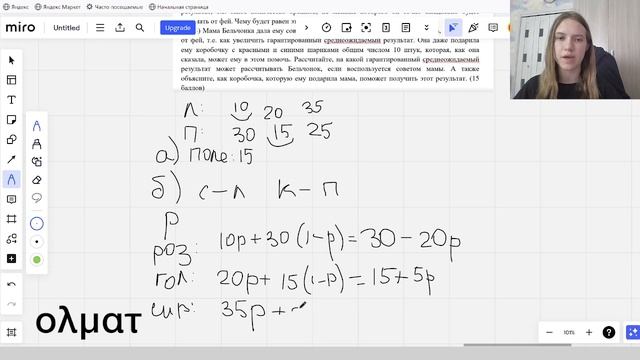Expand the collapsed toolbar chevron

pos(307,28)
